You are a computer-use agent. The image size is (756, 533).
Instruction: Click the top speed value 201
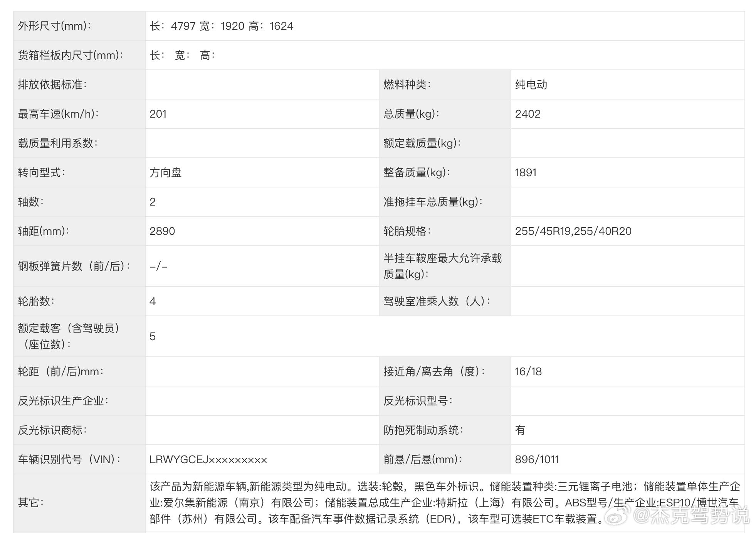[158, 114]
